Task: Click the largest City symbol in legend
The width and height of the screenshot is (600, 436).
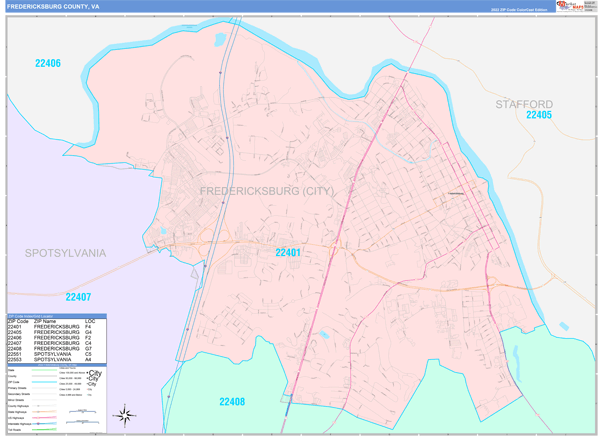Action: point(95,371)
